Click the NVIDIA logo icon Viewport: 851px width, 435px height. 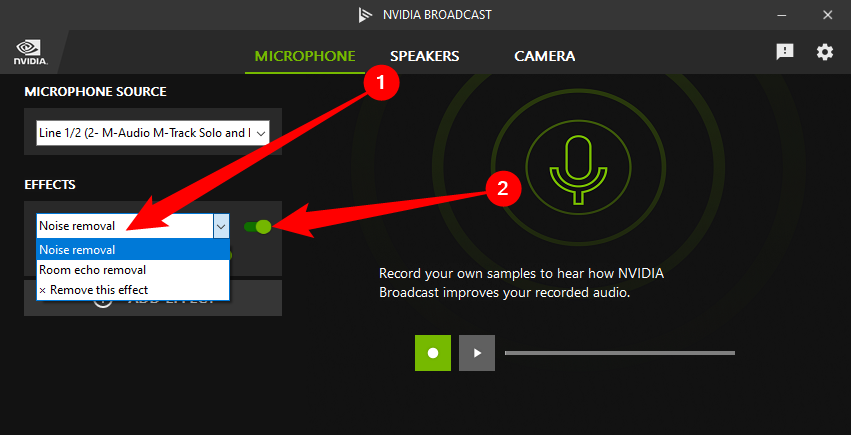pos(26,51)
